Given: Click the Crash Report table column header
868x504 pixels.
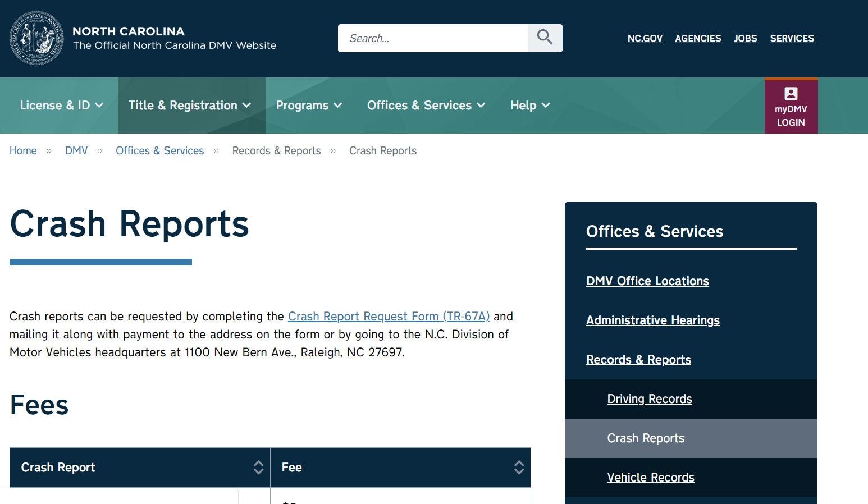Looking at the screenshot, I should pos(140,468).
